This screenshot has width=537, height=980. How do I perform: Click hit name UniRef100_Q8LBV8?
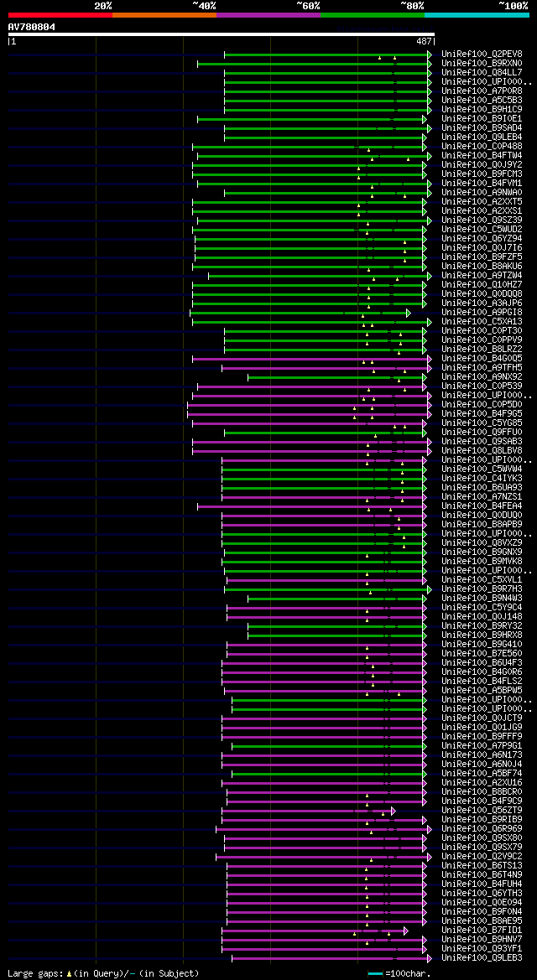[482, 450]
